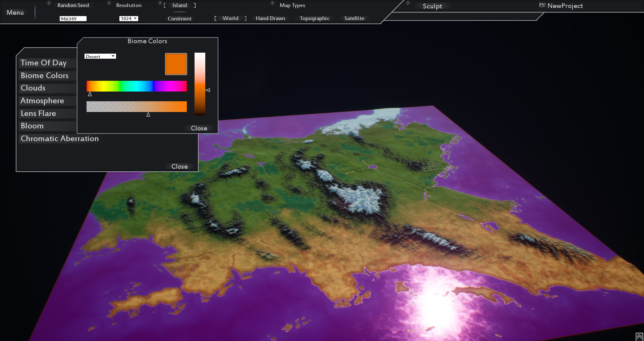Enable the Hand Drawn map style

click(x=270, y=18)
